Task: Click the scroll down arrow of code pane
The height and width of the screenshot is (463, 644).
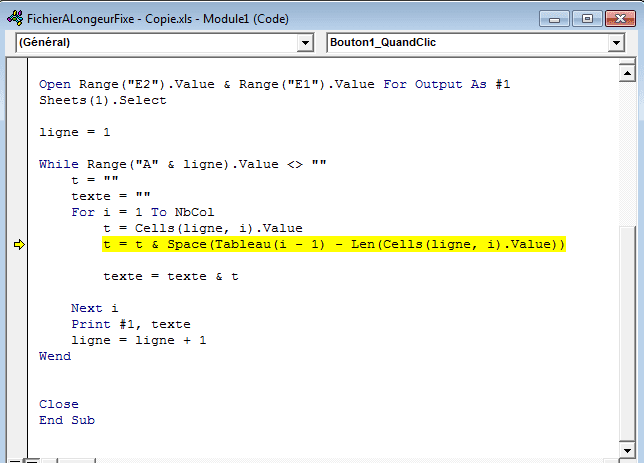Action: (x=627, y=450)
